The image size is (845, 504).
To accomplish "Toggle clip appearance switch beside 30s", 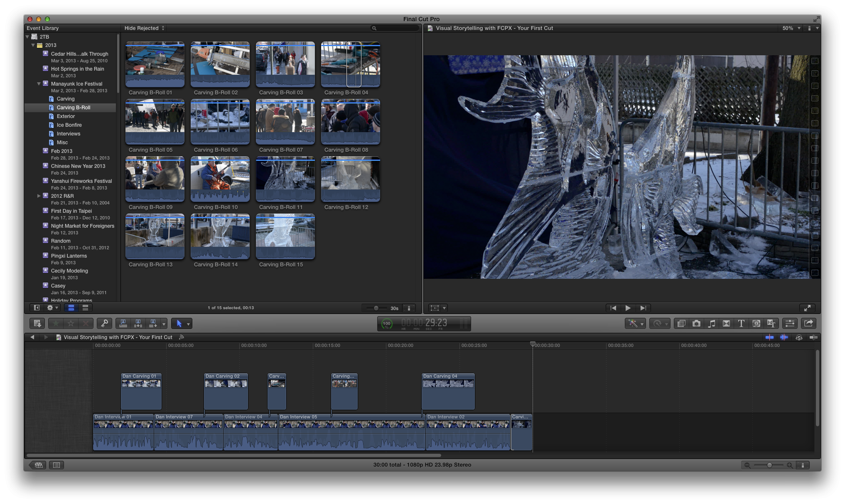I will click(409, 308).
